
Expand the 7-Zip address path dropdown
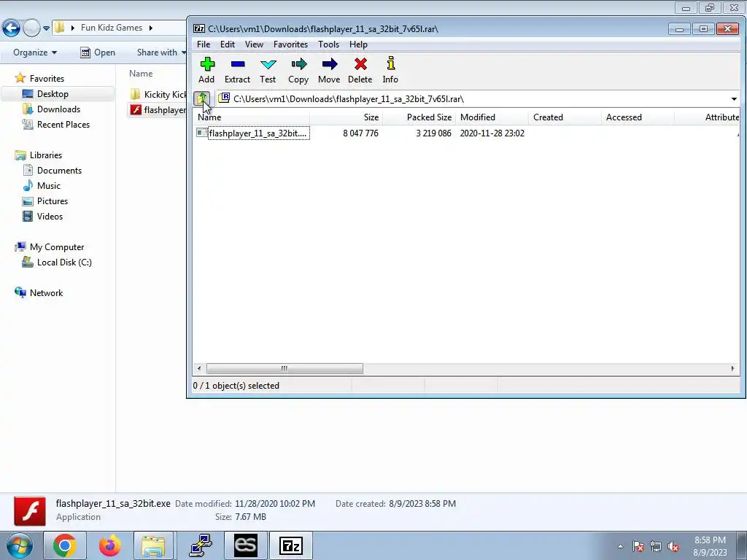coord(734,99)
